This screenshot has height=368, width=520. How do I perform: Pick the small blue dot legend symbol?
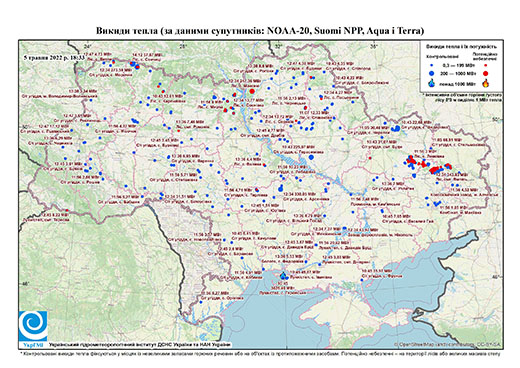(x=432, y=65)
